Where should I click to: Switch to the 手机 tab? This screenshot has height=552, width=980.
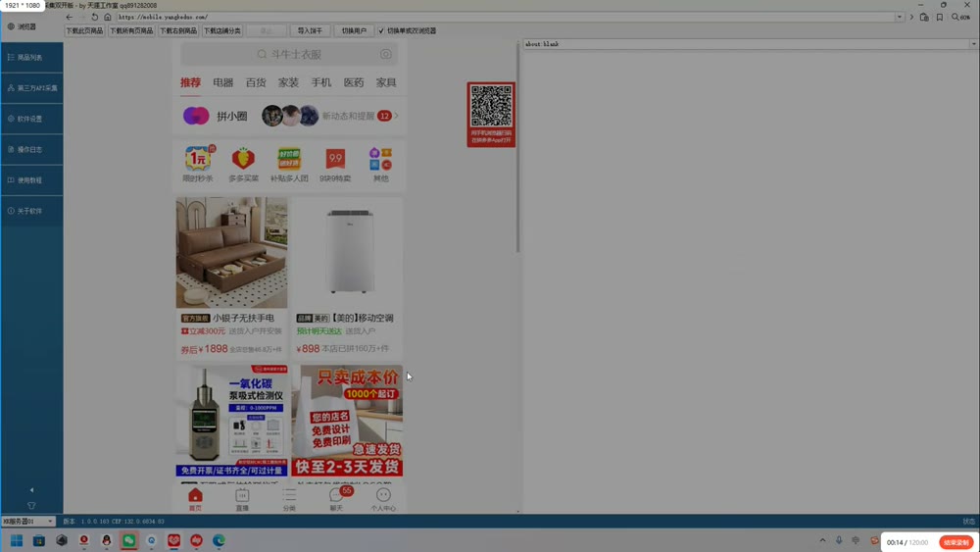[321, 82]
